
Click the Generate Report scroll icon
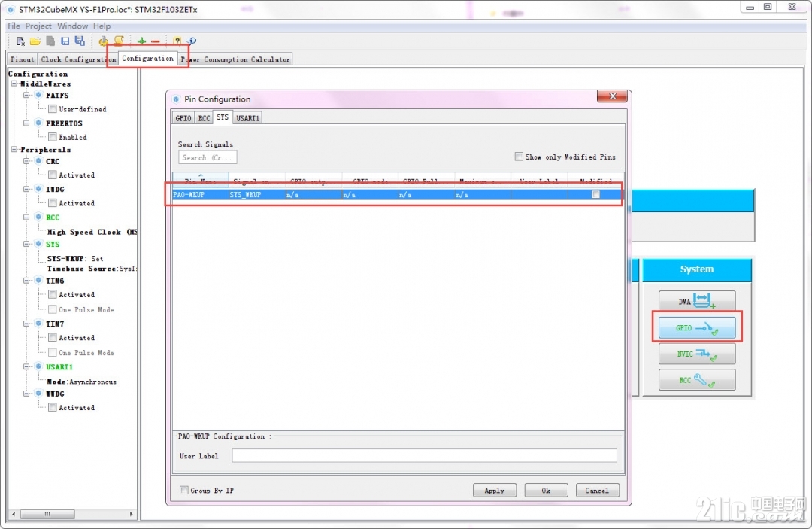pos(119,41)
